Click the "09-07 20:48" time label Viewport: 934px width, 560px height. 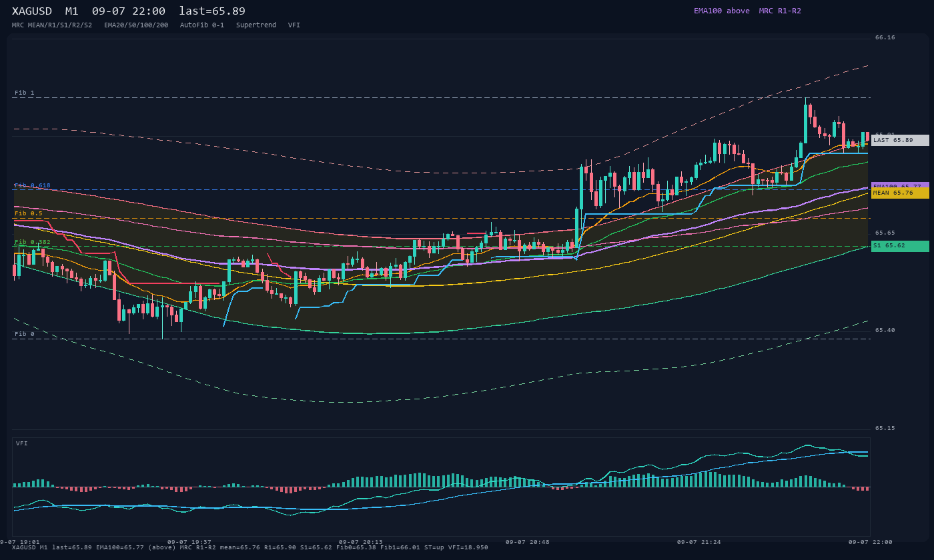click(528, 542)
